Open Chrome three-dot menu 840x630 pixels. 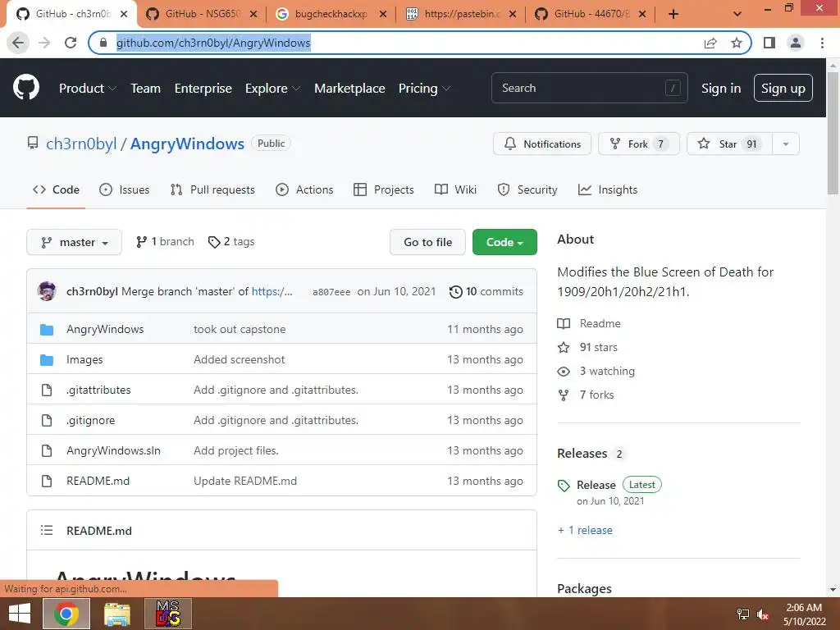(822, 43)
